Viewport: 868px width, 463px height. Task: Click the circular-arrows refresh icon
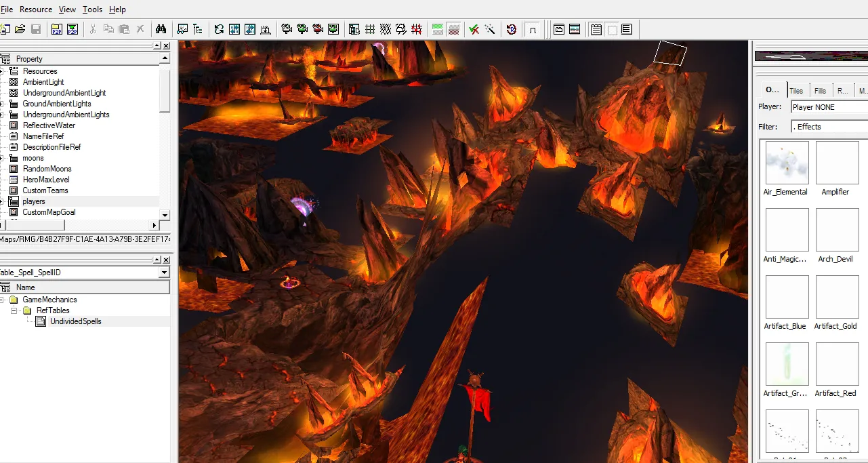coord(219,29)
